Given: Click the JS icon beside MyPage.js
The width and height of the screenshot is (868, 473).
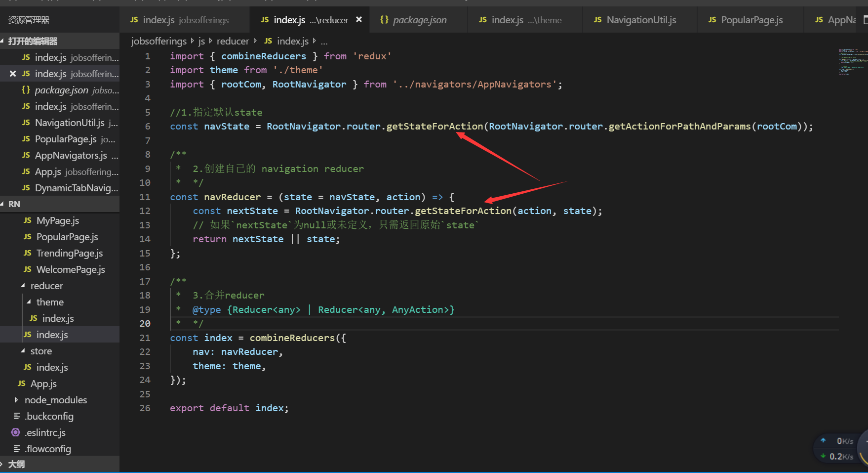Looking at the screenshot, I should click(28, 220).
